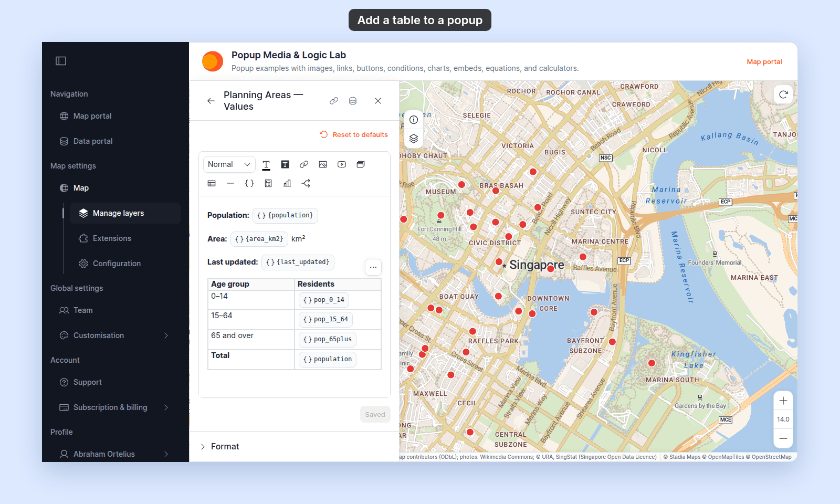
Task: Click the calculator icon in editor toolbar
Action: click(268, 183)
